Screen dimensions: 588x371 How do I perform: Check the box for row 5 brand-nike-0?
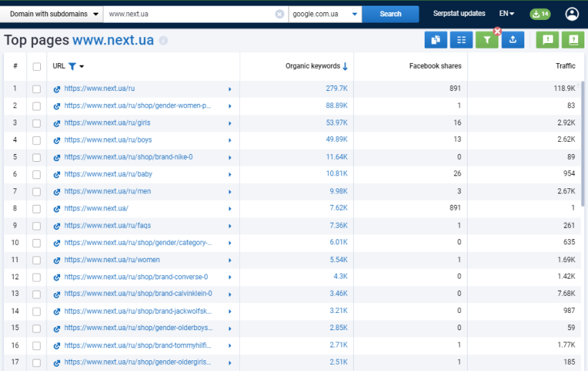[37, 158]
